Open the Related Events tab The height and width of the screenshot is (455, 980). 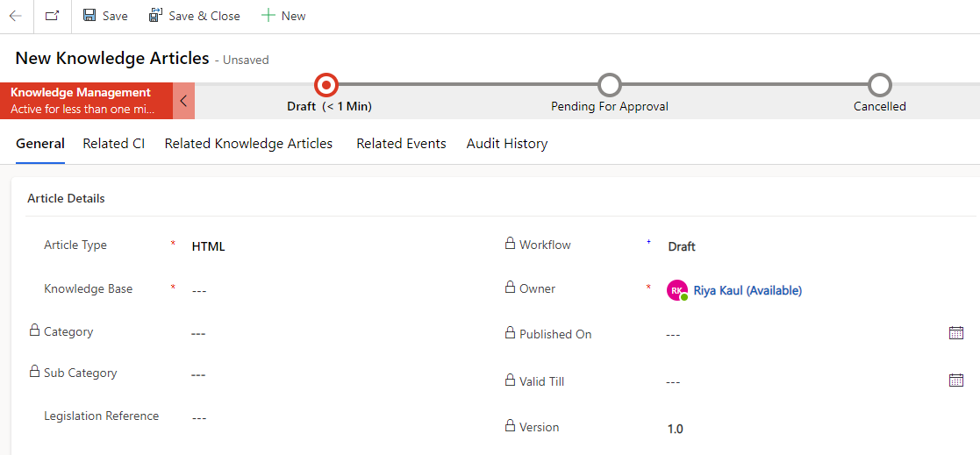[x=401, y=144]
